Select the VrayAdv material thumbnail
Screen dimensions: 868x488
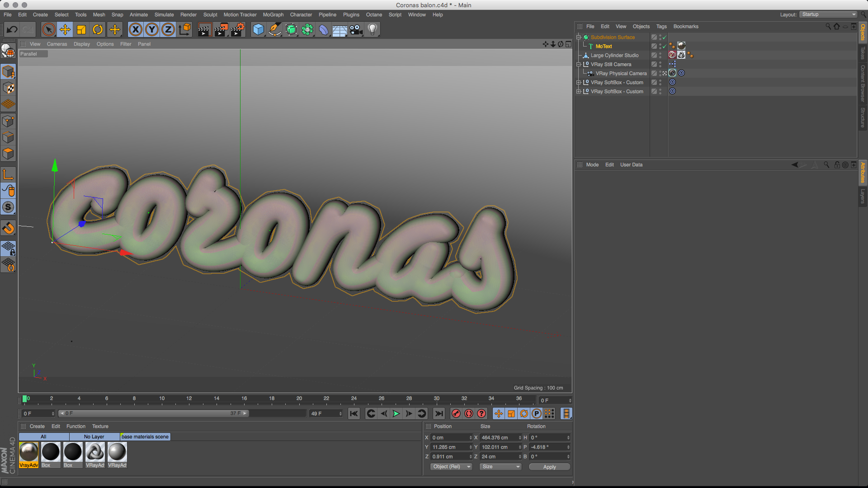28,455
